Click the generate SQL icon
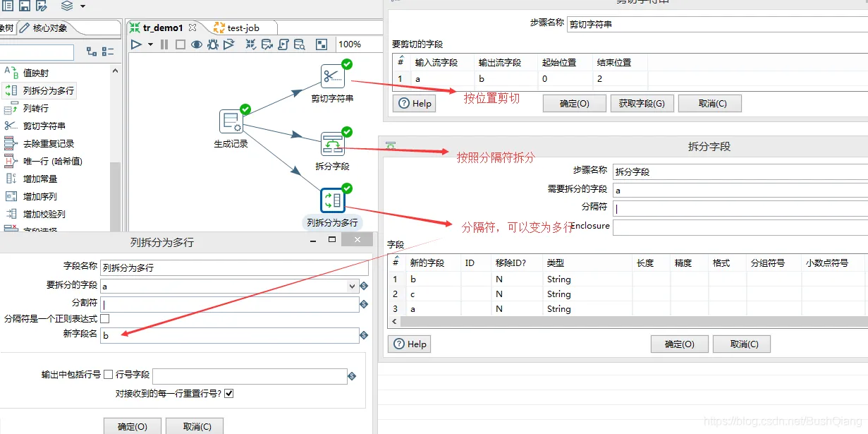 click(x=283, y=44)
